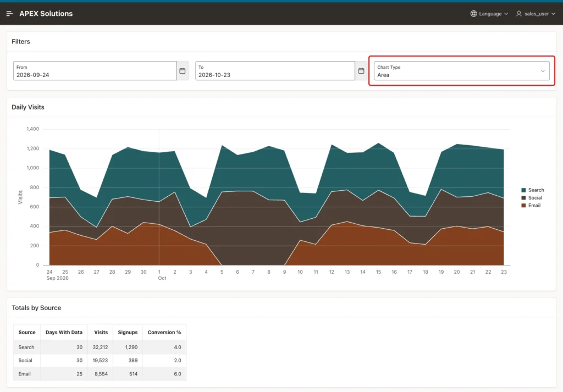563x392 pixels.
Task: Open the hamburger navigation menu
Action: coord(10,14)
